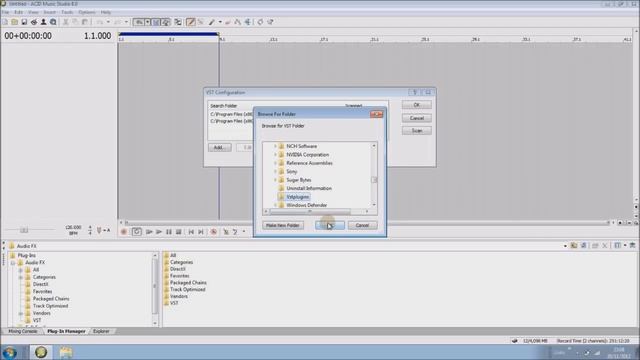Open the Paint tool dropdown arrow
Viewport: 640px width, 360px height.
(x=220, y=22)
